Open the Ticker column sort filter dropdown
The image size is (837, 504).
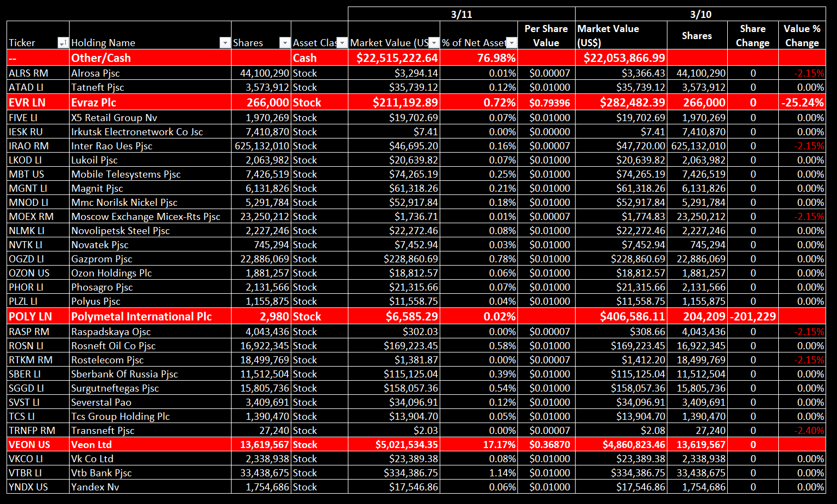63,43
